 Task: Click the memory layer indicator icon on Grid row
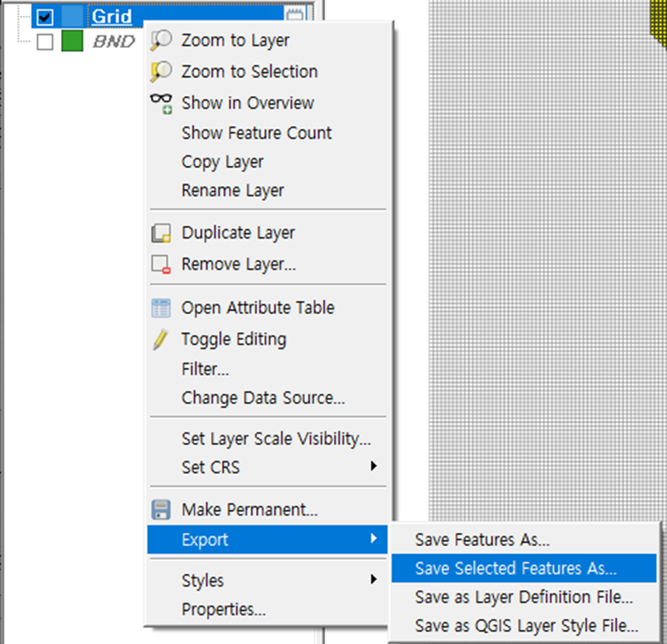point(295,15)
